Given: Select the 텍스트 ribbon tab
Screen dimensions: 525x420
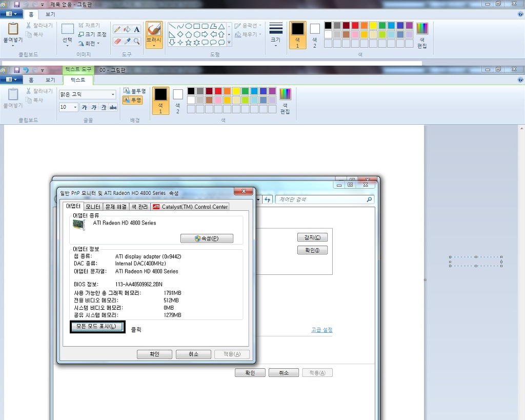Looking at the screenshot, I should (78, 80).
